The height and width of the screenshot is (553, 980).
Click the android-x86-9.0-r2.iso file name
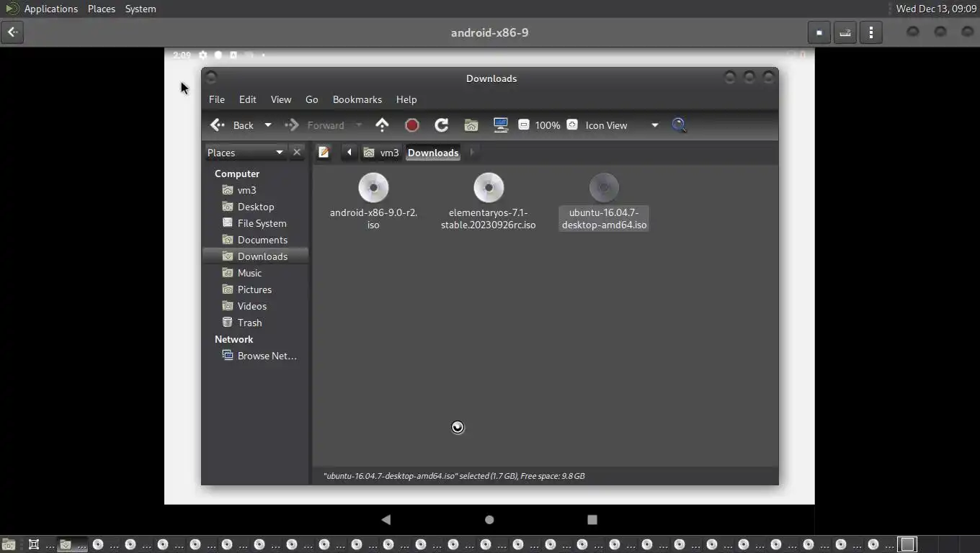[373, 219]
